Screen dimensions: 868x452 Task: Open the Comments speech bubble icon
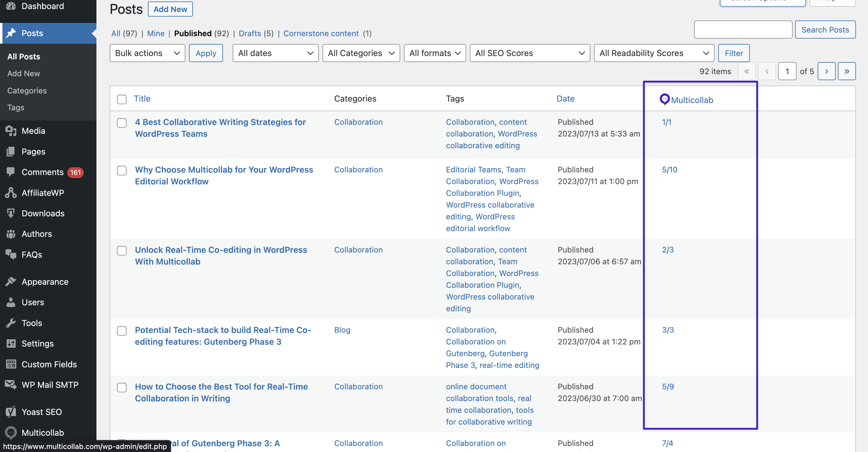(x=11, y=172)
